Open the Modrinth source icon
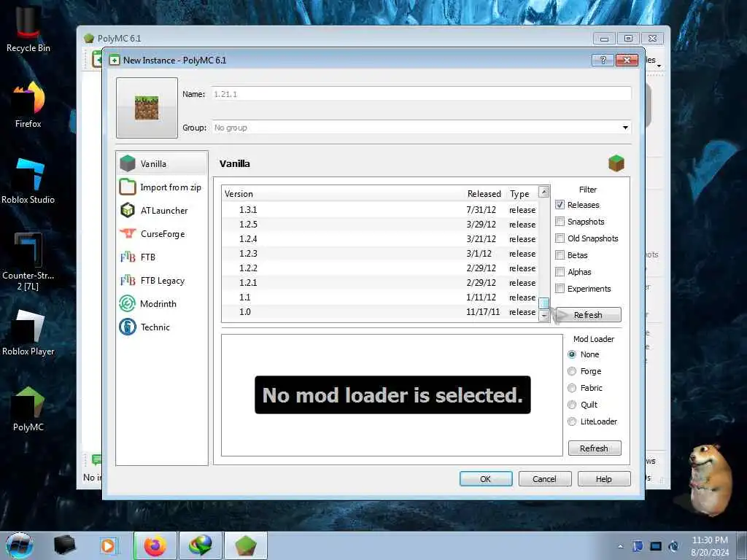The image size is (747, 560). pos(128,304)
